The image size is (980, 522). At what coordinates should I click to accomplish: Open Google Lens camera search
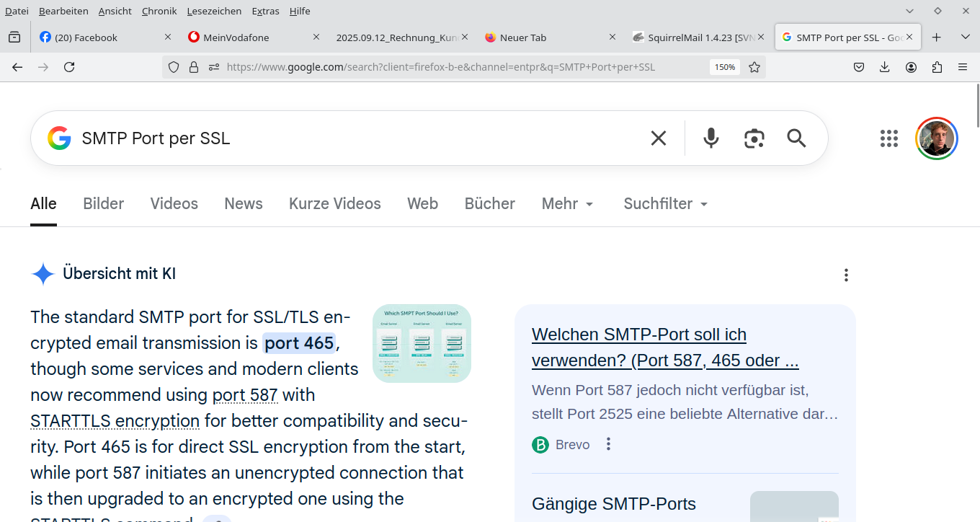tap(754, 138)
